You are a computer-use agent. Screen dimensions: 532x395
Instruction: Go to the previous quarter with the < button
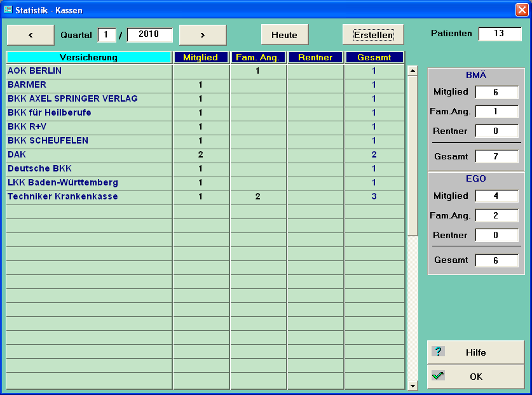click(31, 34)
